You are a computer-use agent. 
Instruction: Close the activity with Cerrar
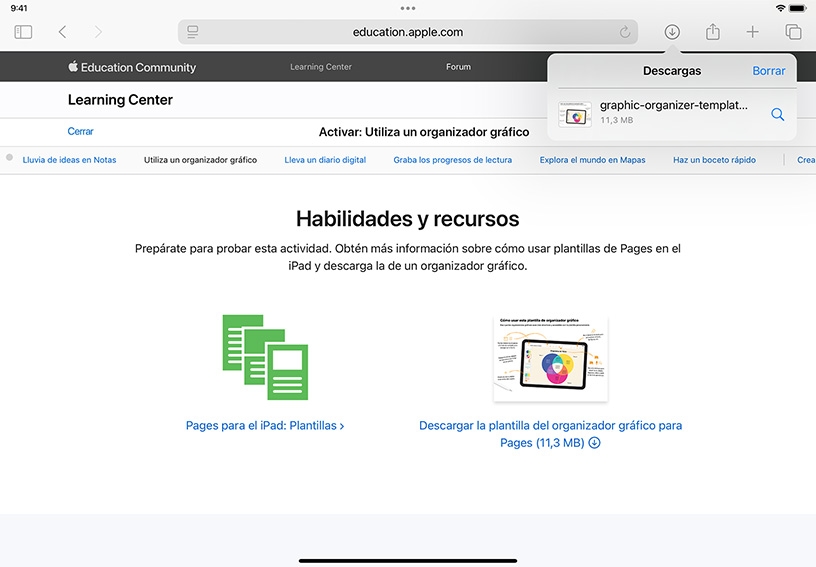pyautogui.click(x=80, y=131)
